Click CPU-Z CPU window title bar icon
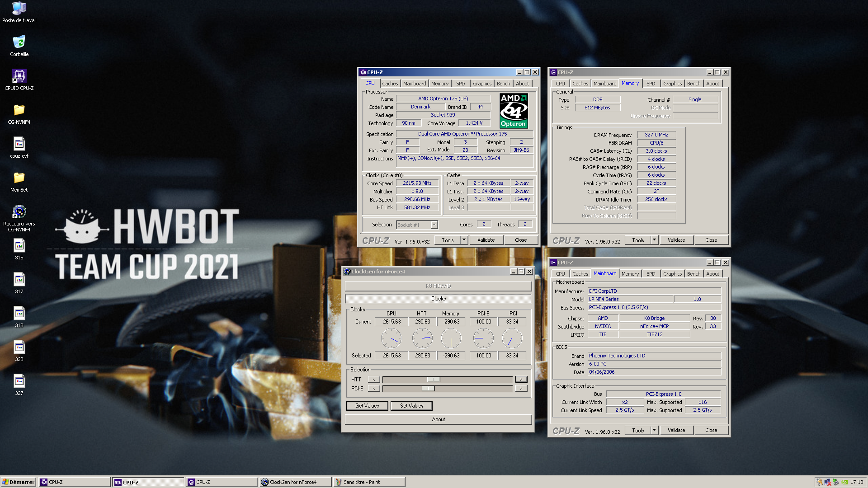The image size is (868, 488). 363,72
